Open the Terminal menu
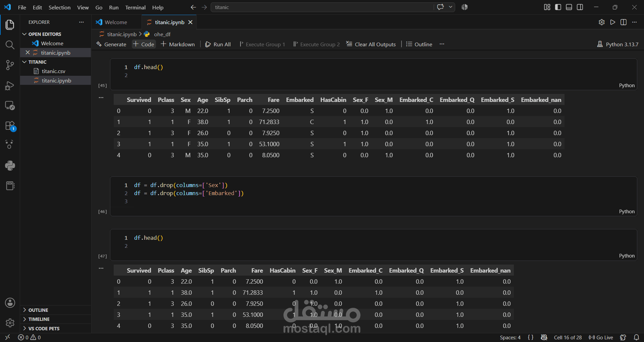Screen dimensions: 644x342 click(135, 7)
